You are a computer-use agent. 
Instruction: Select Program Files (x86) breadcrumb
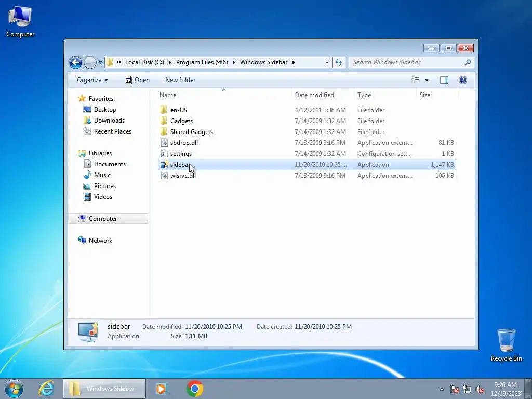(x=202, y=62)
